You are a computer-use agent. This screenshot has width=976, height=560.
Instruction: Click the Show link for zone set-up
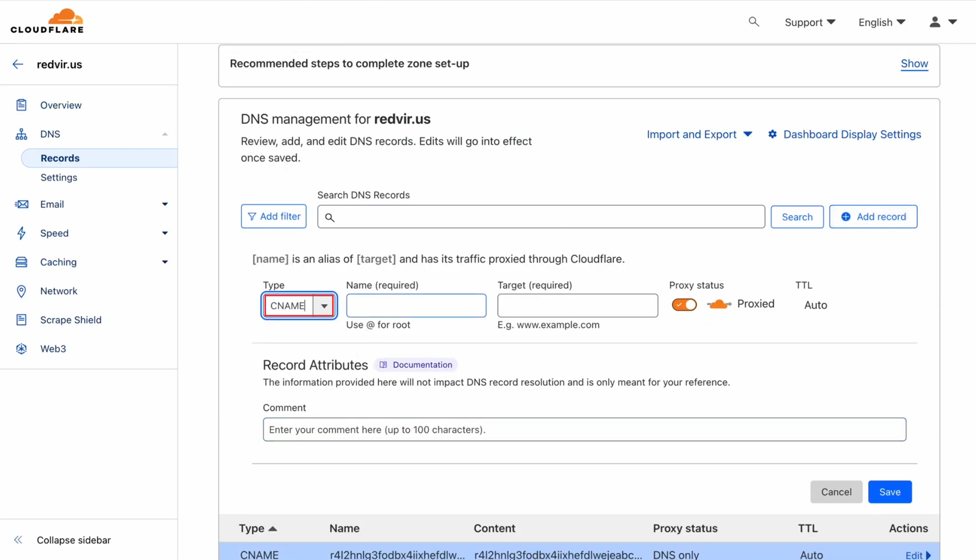coord(914,64)
